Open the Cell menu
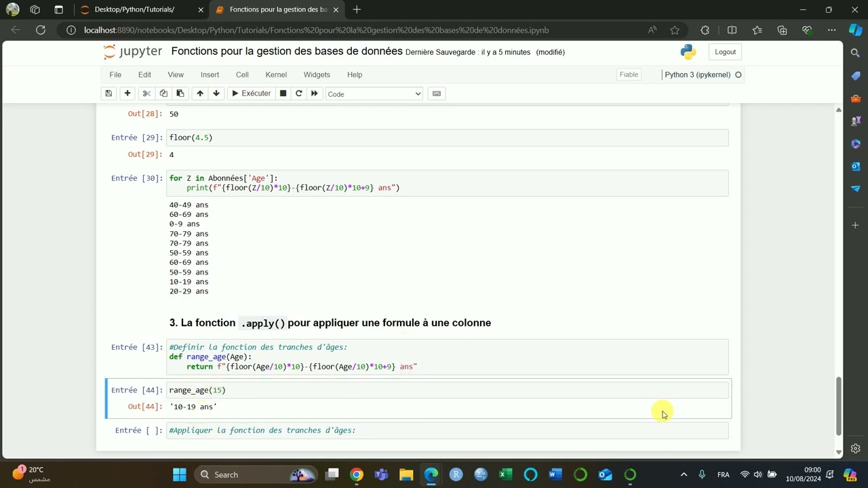868x488 pixels. [242, 75]
